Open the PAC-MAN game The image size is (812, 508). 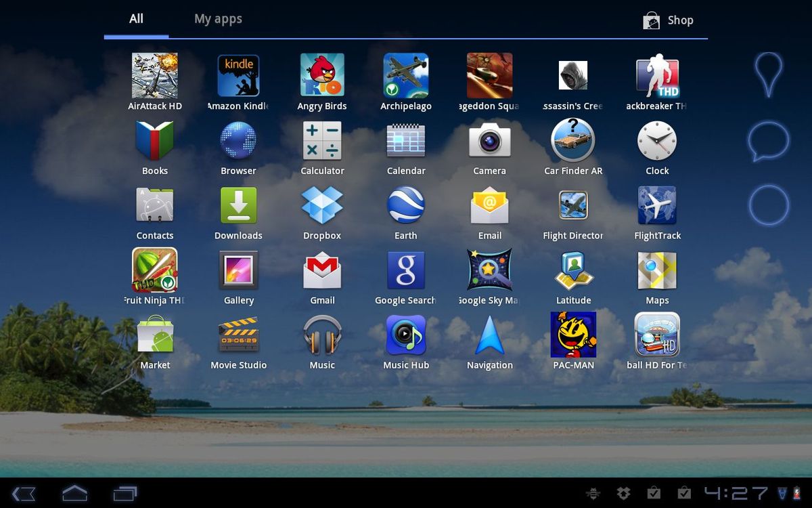coord(573,335)
